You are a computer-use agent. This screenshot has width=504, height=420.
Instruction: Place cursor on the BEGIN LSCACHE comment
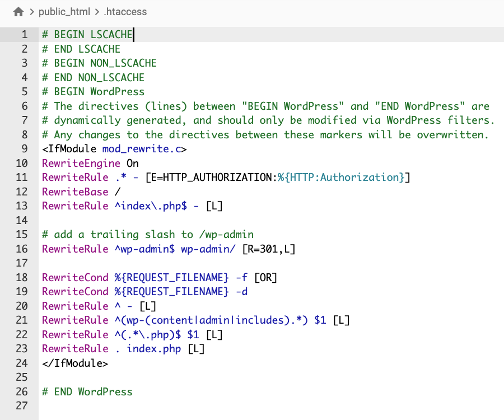click(87, 34)
